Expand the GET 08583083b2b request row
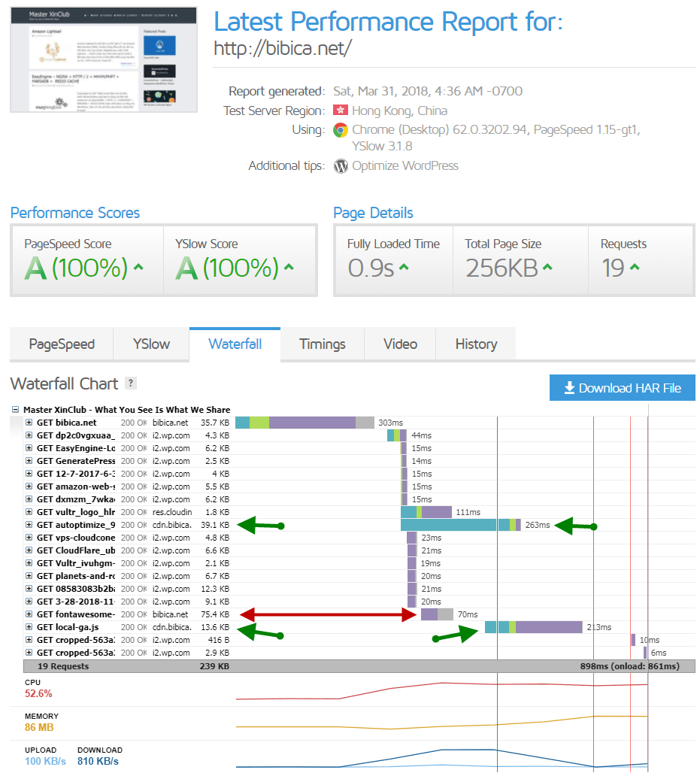 click(29, 589)
